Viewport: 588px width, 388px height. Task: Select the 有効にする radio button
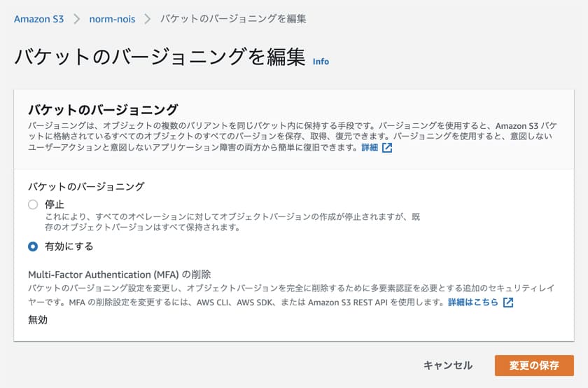pos(32,247)
